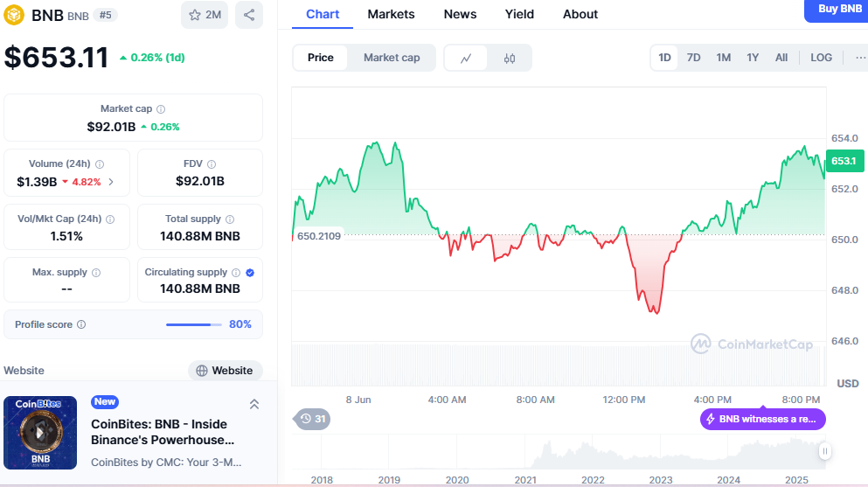Toggle LOG scale on chart
This screenshot has height=487, width=868.
[x=821, y=58]
